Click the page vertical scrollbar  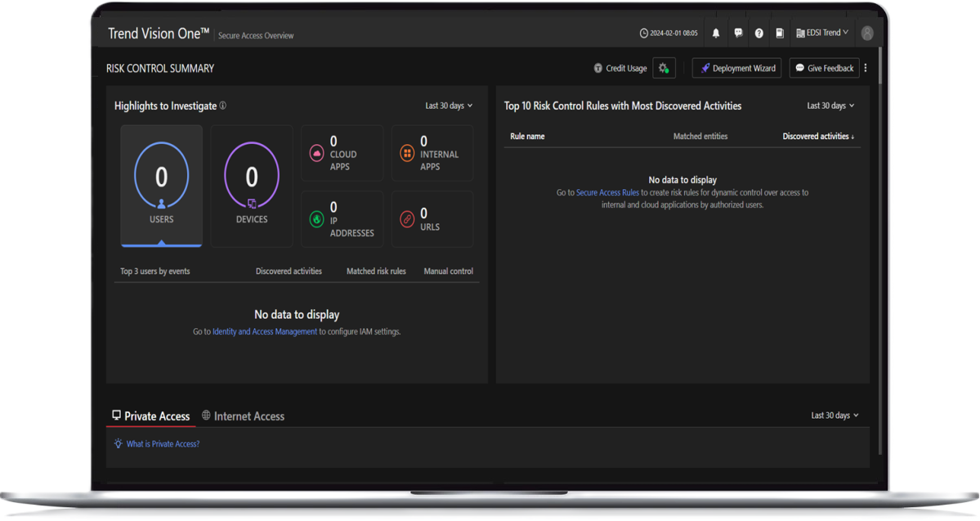880,250
